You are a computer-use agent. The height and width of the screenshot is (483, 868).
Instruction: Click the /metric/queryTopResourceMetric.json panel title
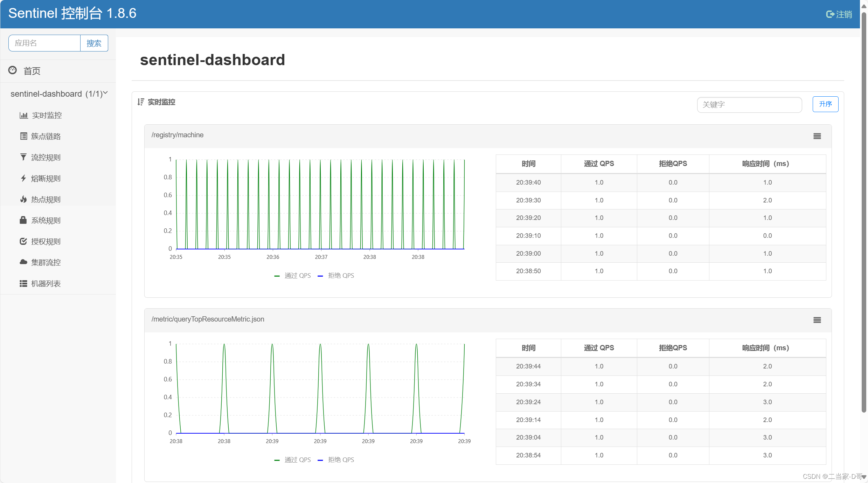(208, 319)
